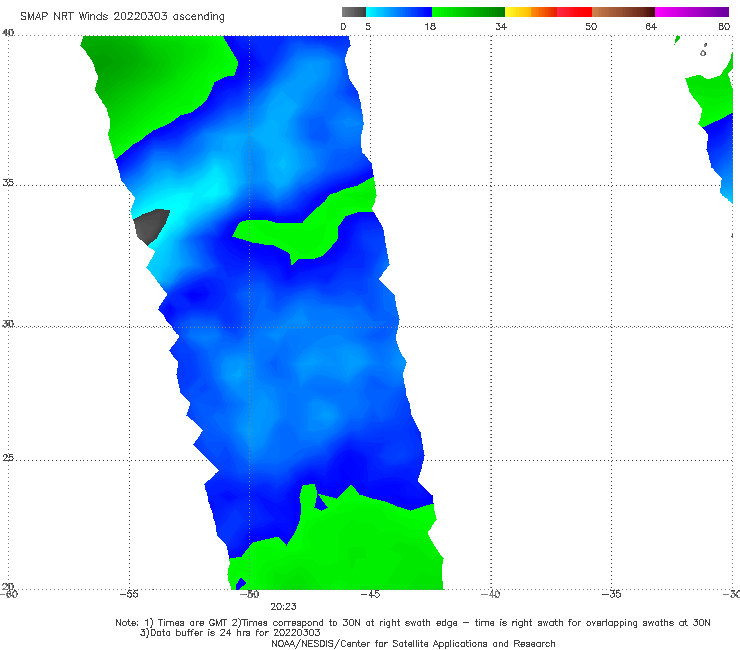Viewport: 740px width, 650px height.
Task: Click the green patch in the right-edge swath
Action: click(715, 97)
